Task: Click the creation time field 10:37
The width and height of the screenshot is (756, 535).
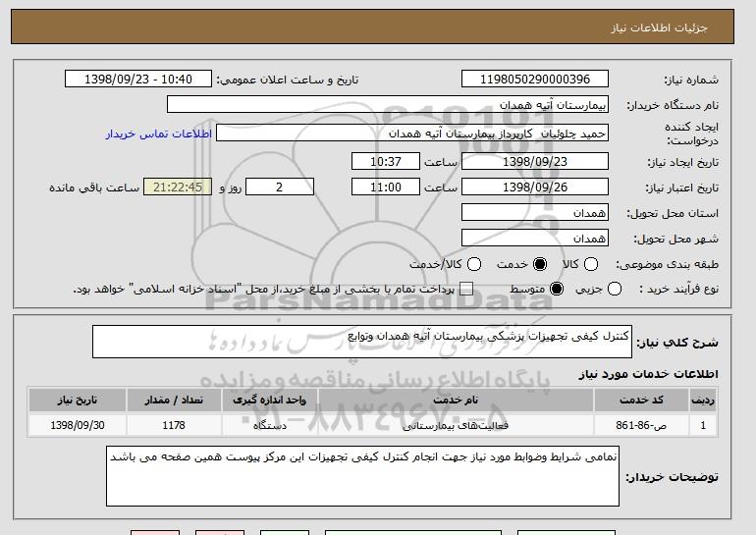Action: coord(386,161)
